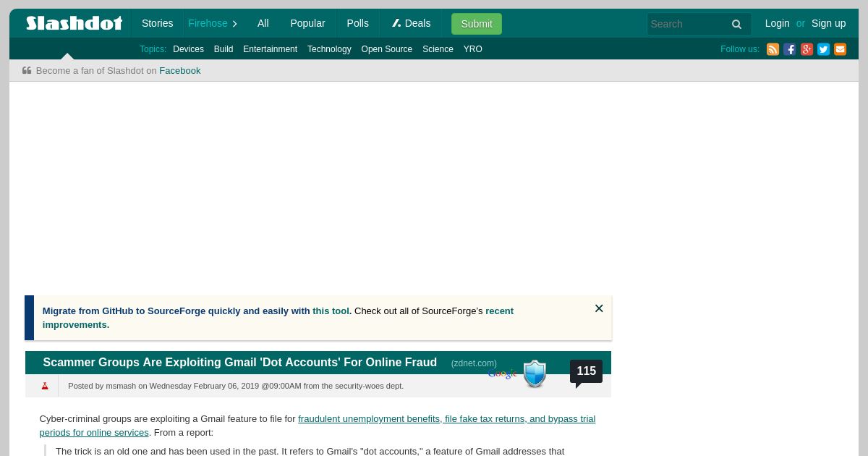Image resolution: width=868 pixels, height=456 pixels.
Task: Open the email newsletter icon
Action: [840, 49]
